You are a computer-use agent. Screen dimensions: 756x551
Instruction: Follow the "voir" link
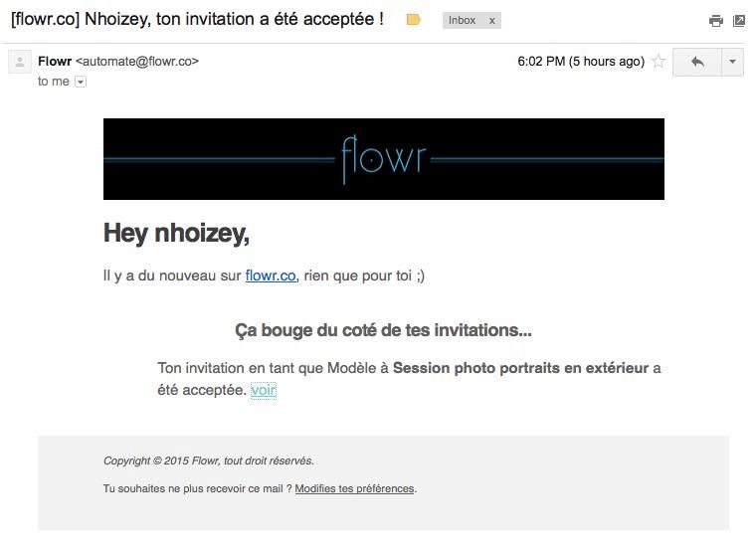263,390
